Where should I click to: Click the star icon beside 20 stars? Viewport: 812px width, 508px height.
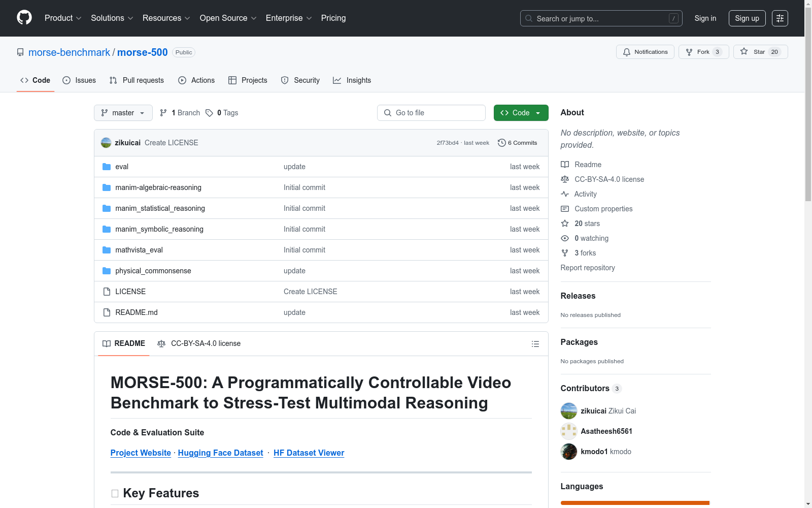(565, 224)
